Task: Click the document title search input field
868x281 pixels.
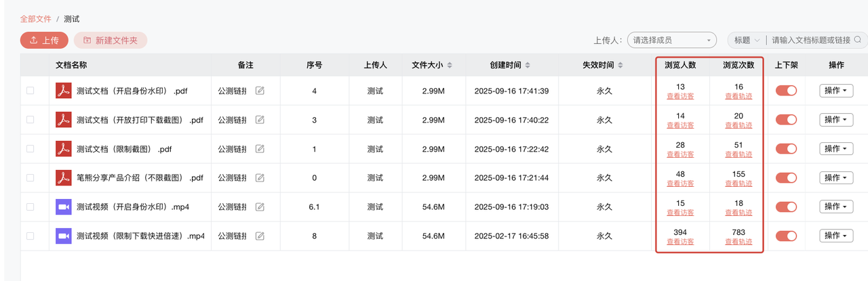Action: point(810,41)
